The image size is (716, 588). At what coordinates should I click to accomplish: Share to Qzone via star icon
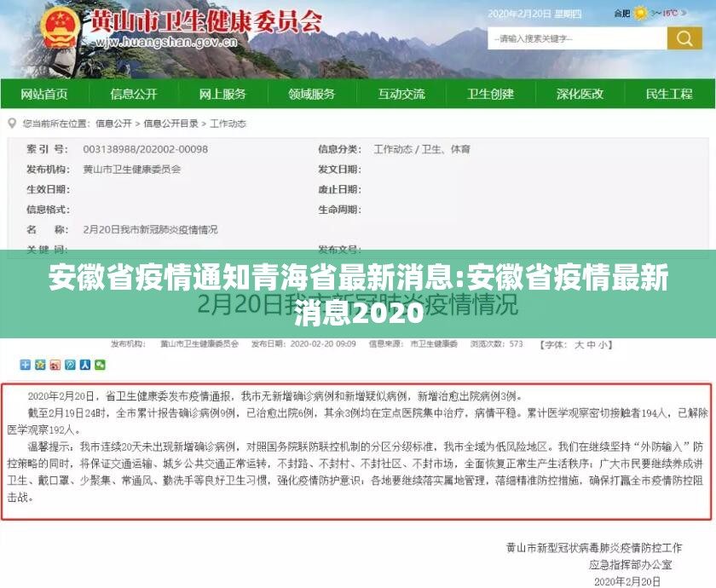(41, 365)
